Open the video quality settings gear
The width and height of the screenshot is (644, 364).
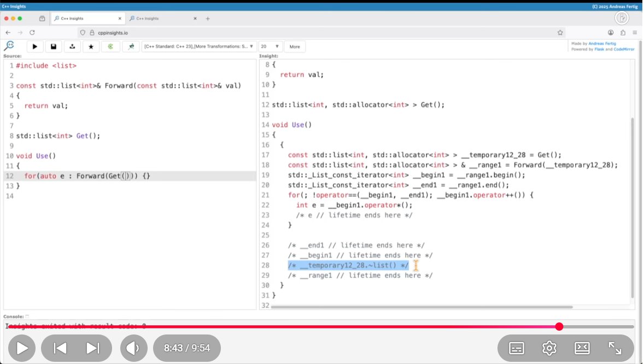click(x=549, y=348)
